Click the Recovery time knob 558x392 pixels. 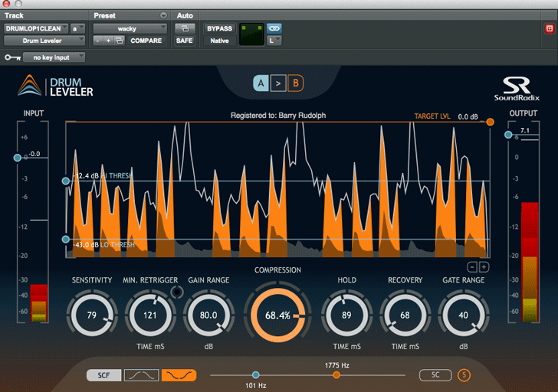(x=405, y=315)
